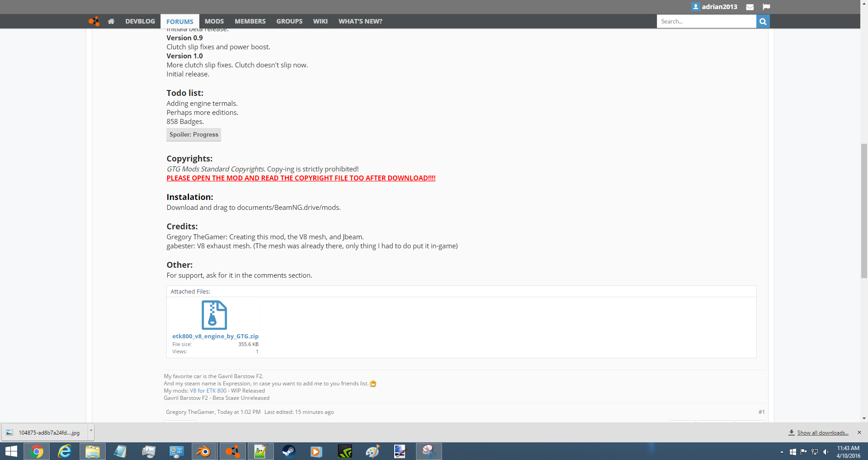Image resolution: width=868 pixels, height=460 pixels.
Task: Open V8 for ETK 800 signature link
Action: point(208,391)
